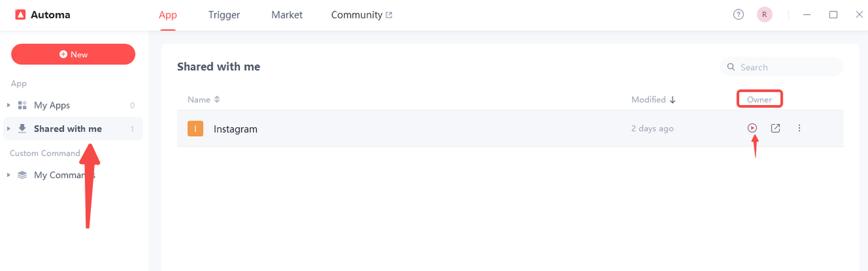Open the help question mark icon
Viewport: 868px width, 271px height.
(738, 15)
